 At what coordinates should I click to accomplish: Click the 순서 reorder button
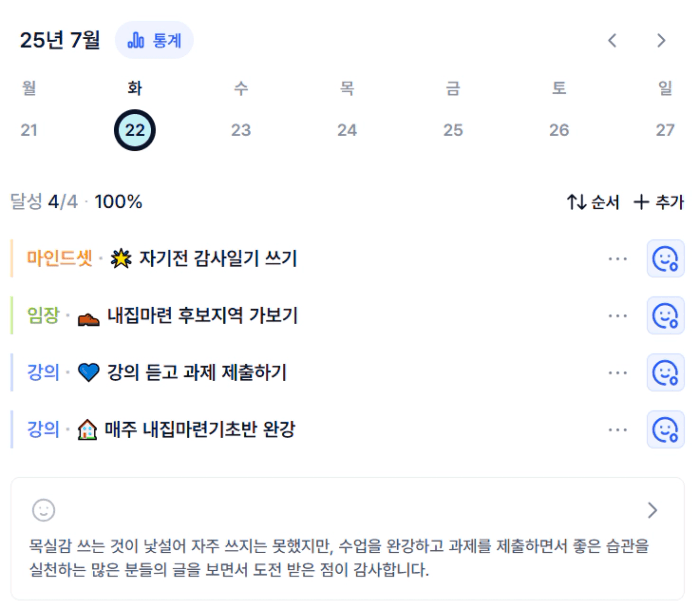(x=593, y=202)
